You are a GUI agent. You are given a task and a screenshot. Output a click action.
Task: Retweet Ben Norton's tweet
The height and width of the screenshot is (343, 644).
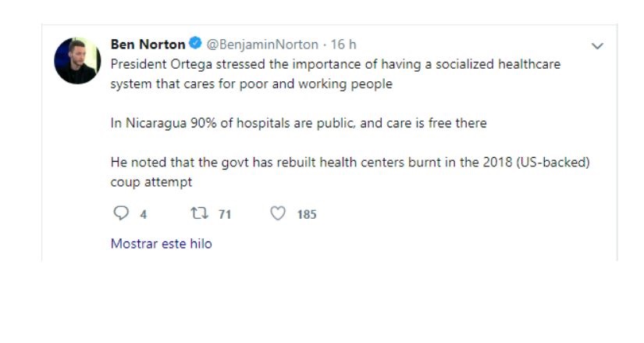pyautogui.click(x=198, y=213)
